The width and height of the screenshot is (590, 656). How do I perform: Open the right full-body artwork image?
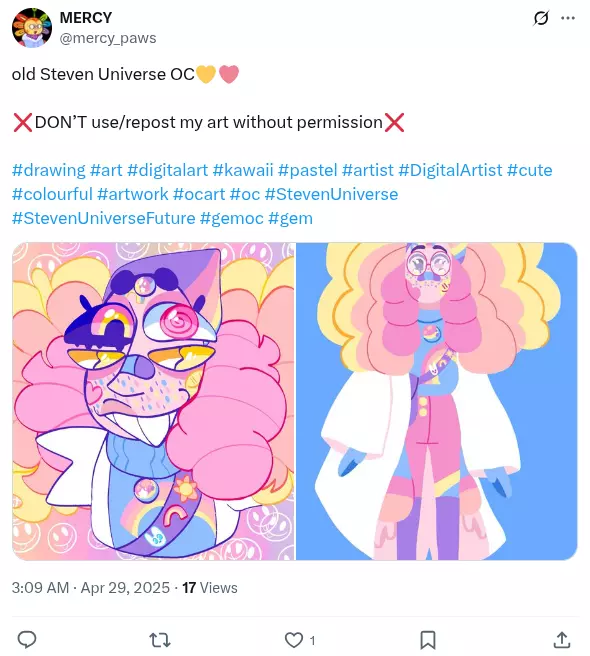(437, 401)
